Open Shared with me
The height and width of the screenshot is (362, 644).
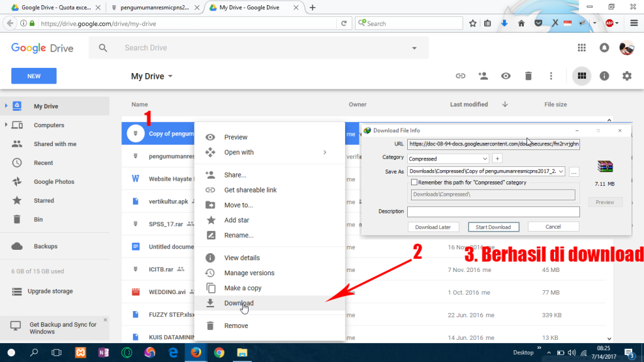[x=55, y=144]
